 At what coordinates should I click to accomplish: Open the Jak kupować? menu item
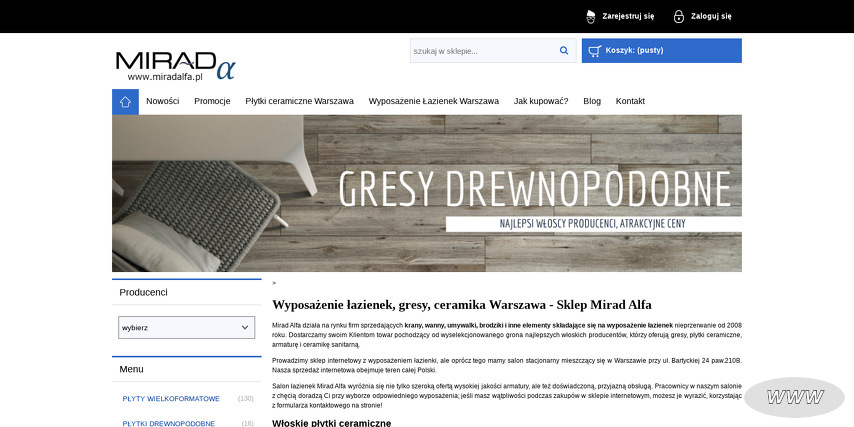(541, 101)
